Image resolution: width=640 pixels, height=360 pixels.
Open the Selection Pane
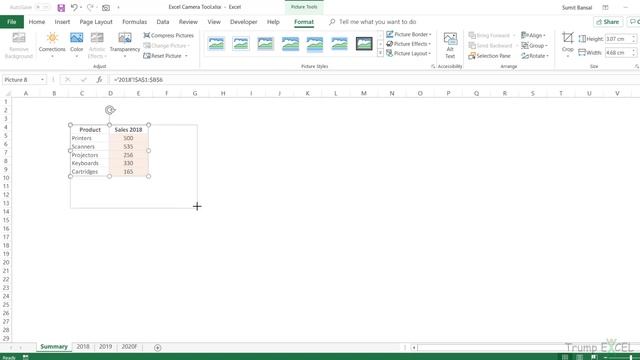tap(489, 56)
